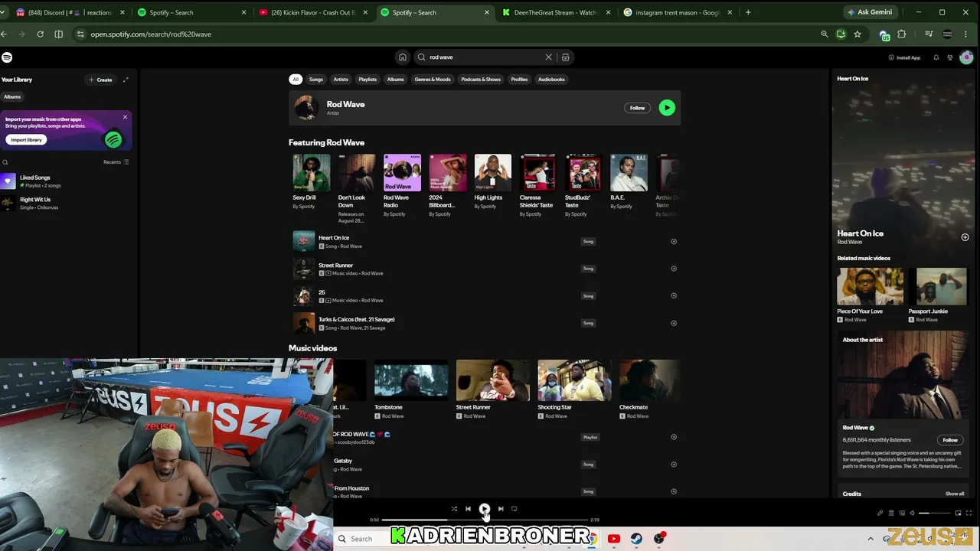Select the All filter chip
This screenshot has width=980, height=551.
(295, 80)
